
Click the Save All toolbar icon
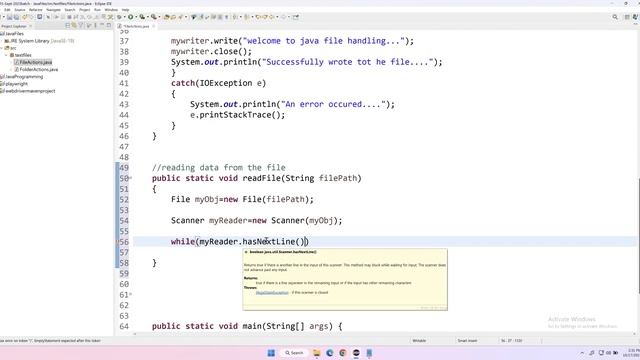pyautogui.click(x=16, y=17)
